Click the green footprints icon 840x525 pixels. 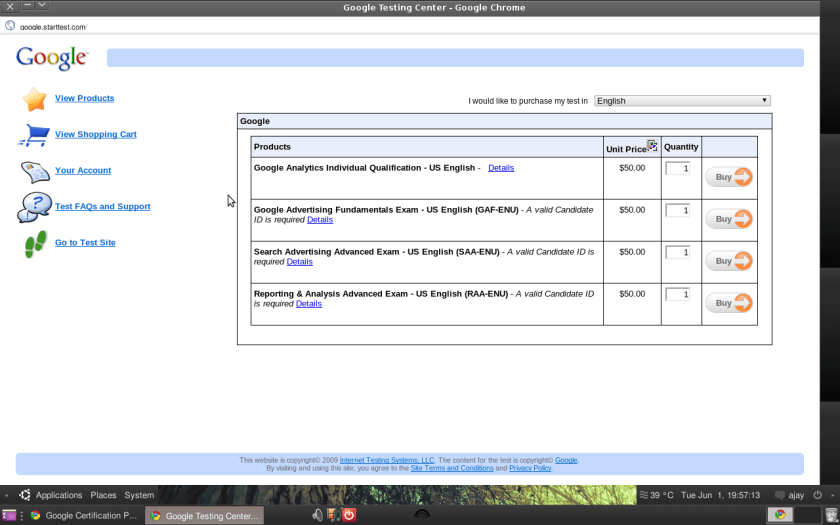pyautogui.click(x=35, y=243)
